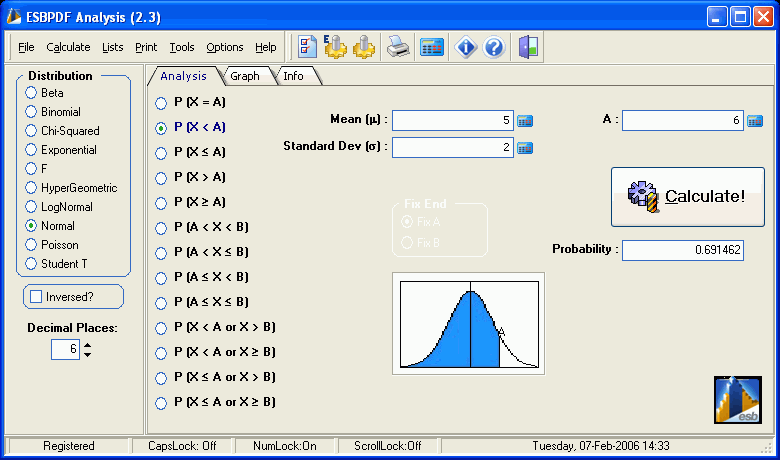Open the Tools menu
This screenshot has height=460, width=780.
click(x=182, y=47)
